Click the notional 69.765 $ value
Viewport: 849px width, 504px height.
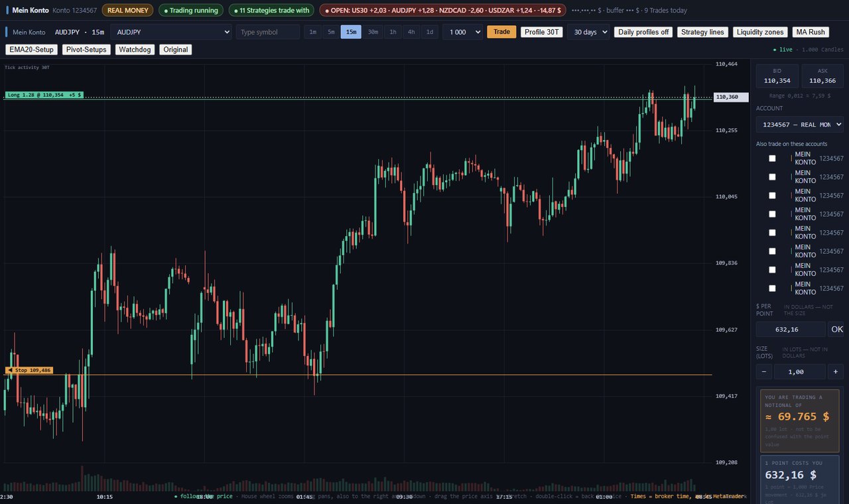coord(797,417)
